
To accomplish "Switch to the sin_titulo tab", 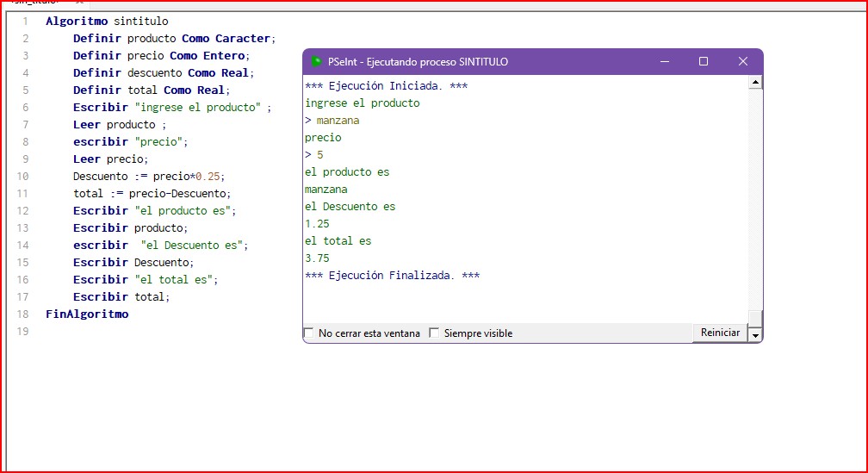I will (34, 3).
